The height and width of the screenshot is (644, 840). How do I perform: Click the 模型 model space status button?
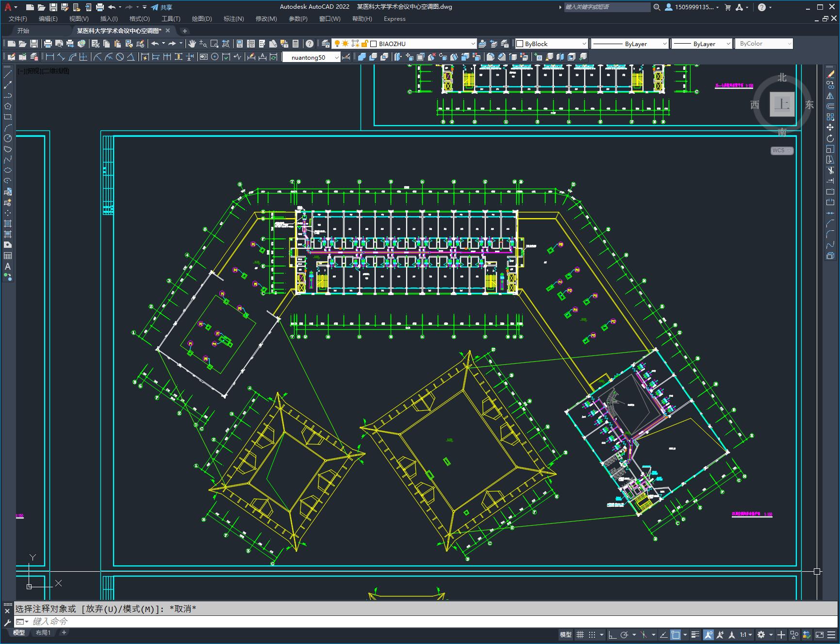pyautogui.click(x=566, y=634)
